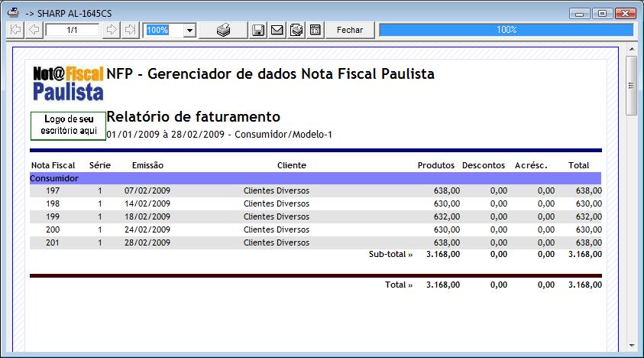
Task: Click the vertical scrollbar up arrow
Action: 632,50
